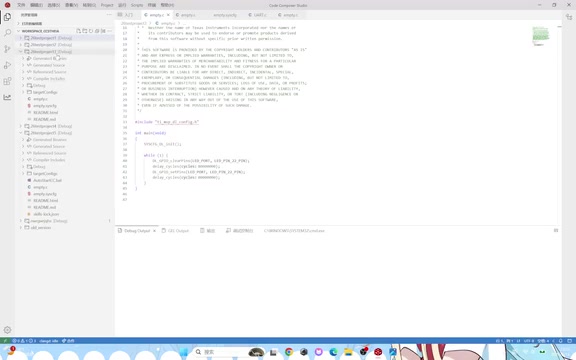576x360 pixels.
Task: Open File Explorer from the taskbar
Action: click(348, 352)
